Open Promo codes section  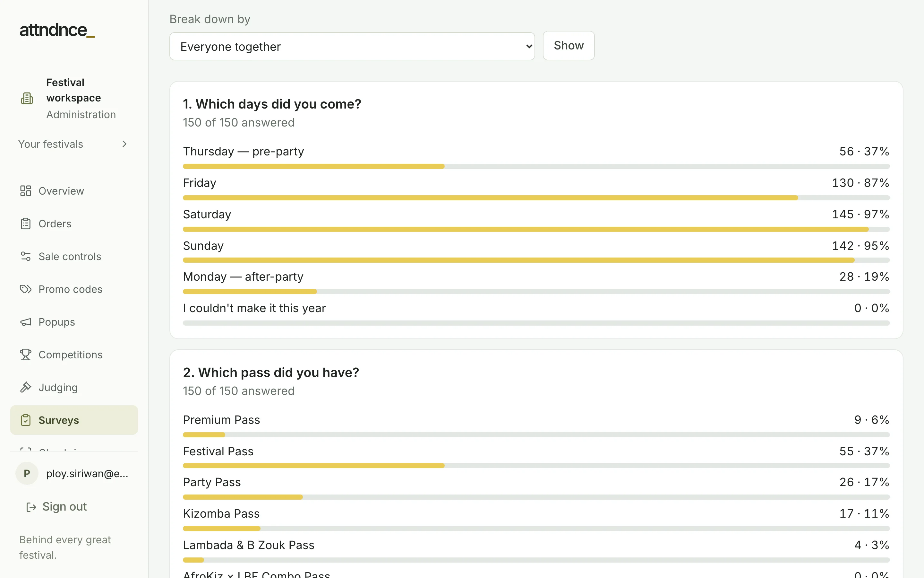click(x=74, y=289)
